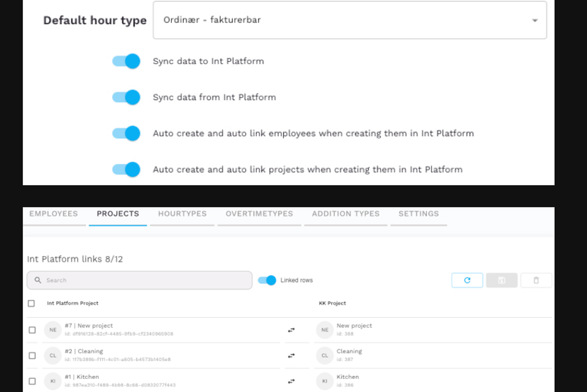Disable Sync data to Int Platform
This screenshot has width=587, height=392.
click(126, 61)
